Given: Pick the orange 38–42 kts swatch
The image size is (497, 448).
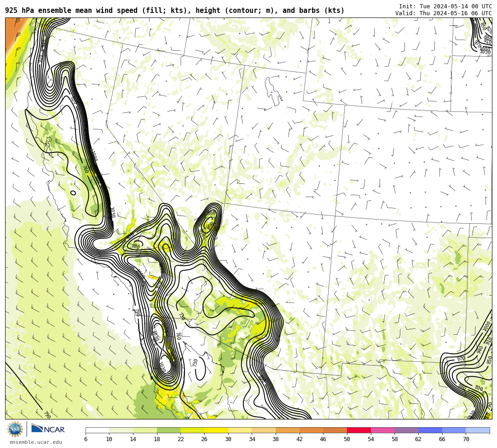Looking at the screenshot, I should pyautogui.click(x=288, y=430).
